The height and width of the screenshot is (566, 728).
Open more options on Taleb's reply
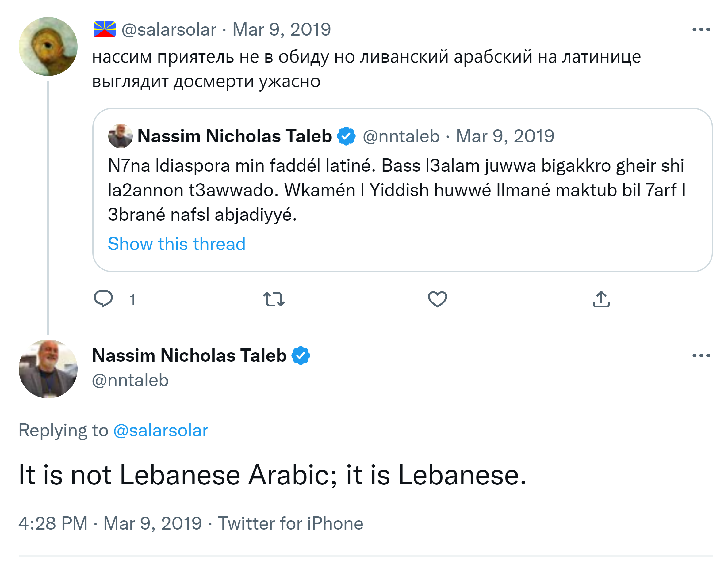pos(701,355)
